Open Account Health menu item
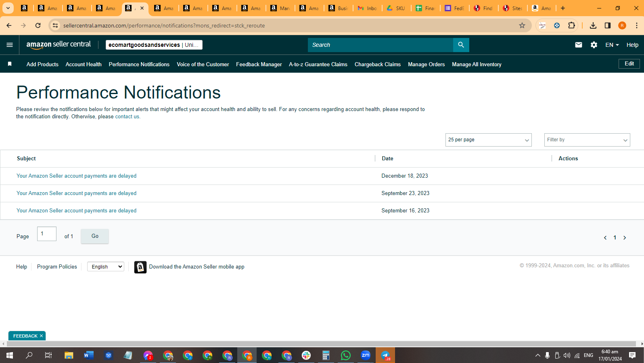 click(x=84, y=64)
